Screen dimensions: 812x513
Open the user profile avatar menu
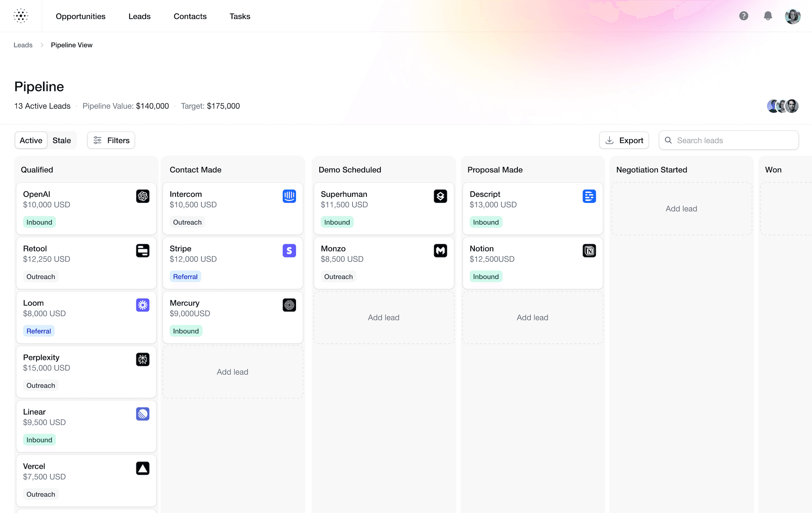(792, 16)
